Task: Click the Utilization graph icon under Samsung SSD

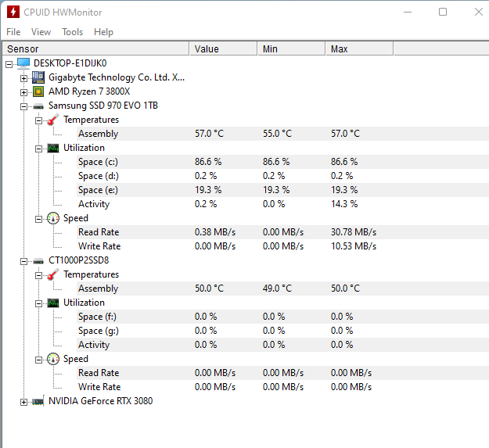Action: [53, 148]
